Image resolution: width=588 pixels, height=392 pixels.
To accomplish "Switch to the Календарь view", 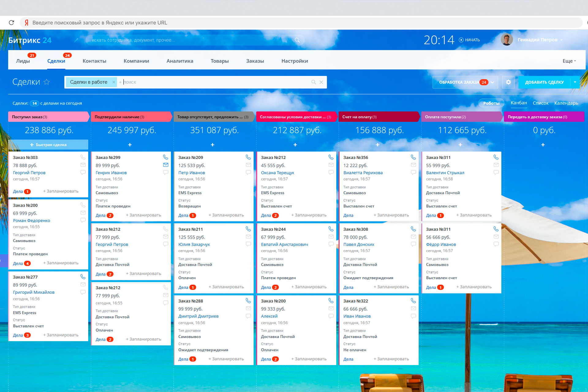I will tap(566, 103).
